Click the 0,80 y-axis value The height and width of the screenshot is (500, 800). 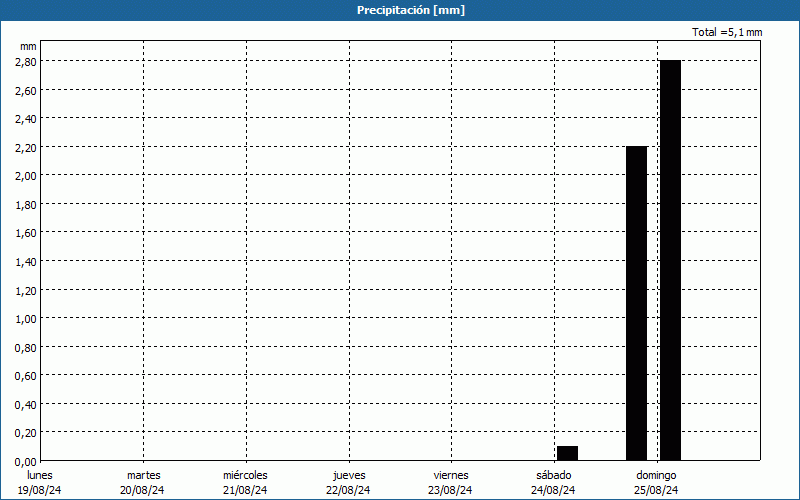pyautogui.click(x=26, y=347)
